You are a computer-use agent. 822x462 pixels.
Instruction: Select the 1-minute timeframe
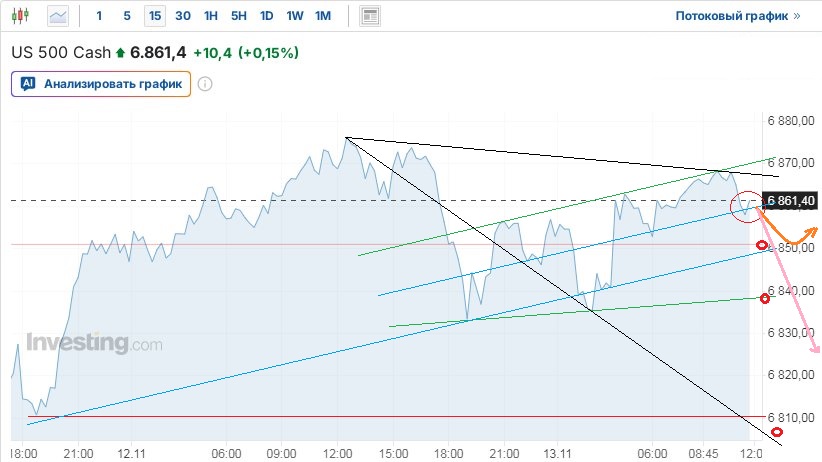[98, 16]
